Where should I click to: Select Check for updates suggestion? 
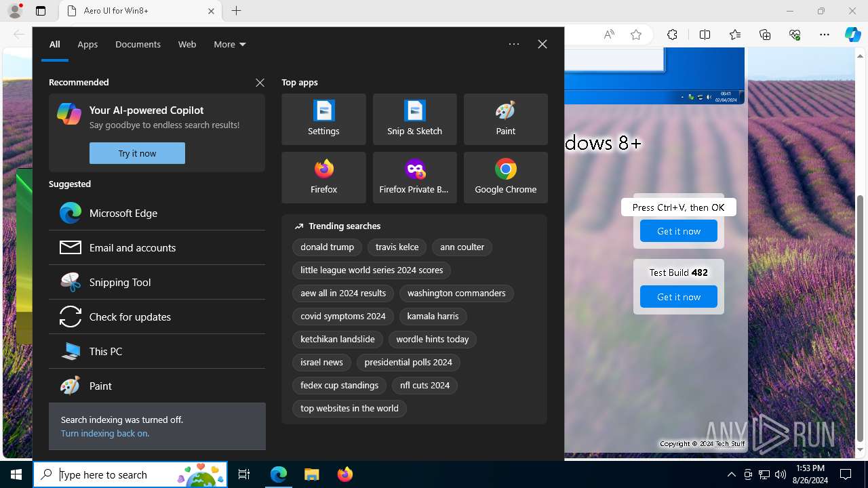pos(157,317)
